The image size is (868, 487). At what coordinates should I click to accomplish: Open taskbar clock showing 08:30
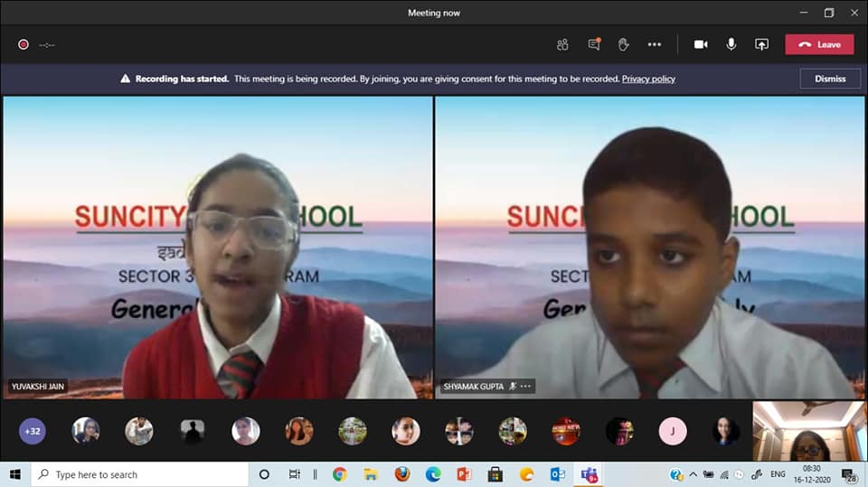click(812, 474)
